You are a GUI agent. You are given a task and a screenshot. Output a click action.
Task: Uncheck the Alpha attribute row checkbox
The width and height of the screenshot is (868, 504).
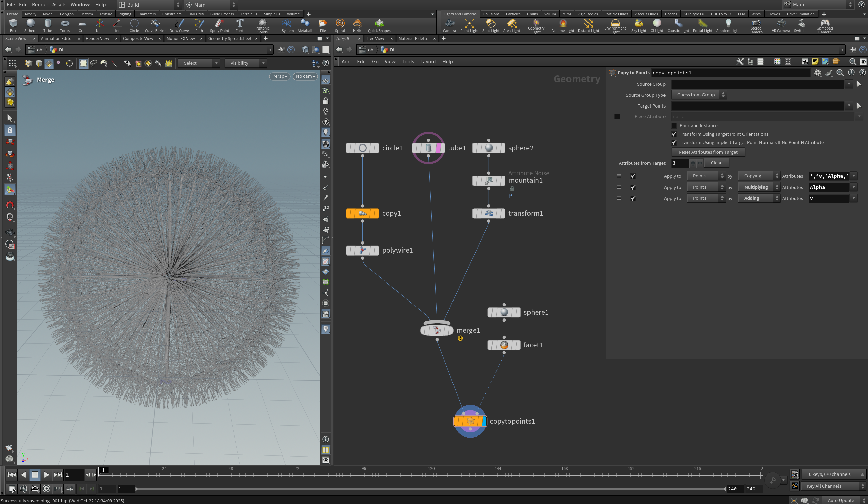click(633, 188)
